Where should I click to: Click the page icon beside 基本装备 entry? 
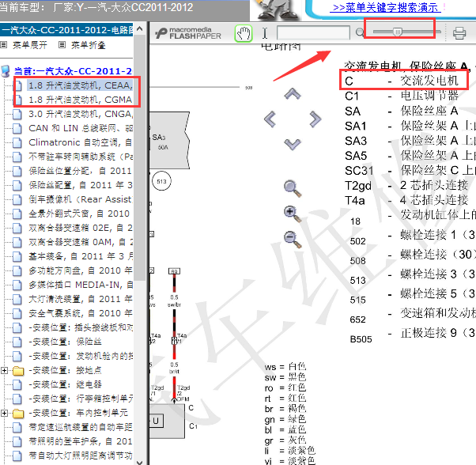pos(17,257)
